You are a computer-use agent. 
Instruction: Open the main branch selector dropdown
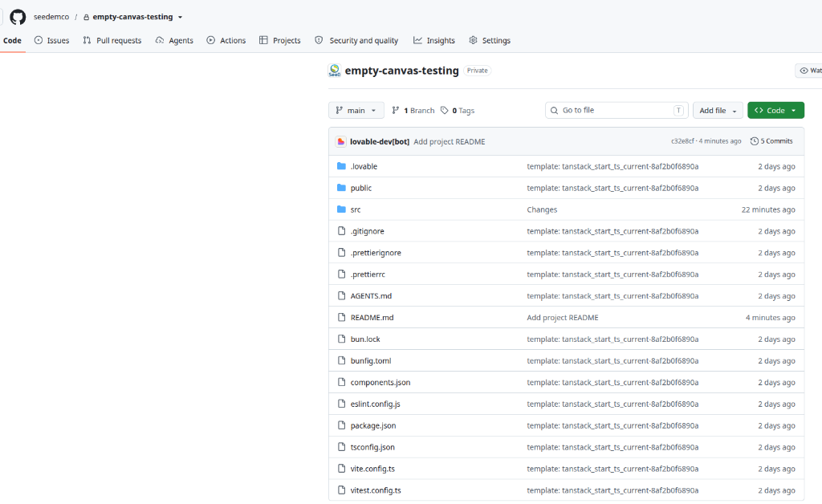(x=356, y=110)
